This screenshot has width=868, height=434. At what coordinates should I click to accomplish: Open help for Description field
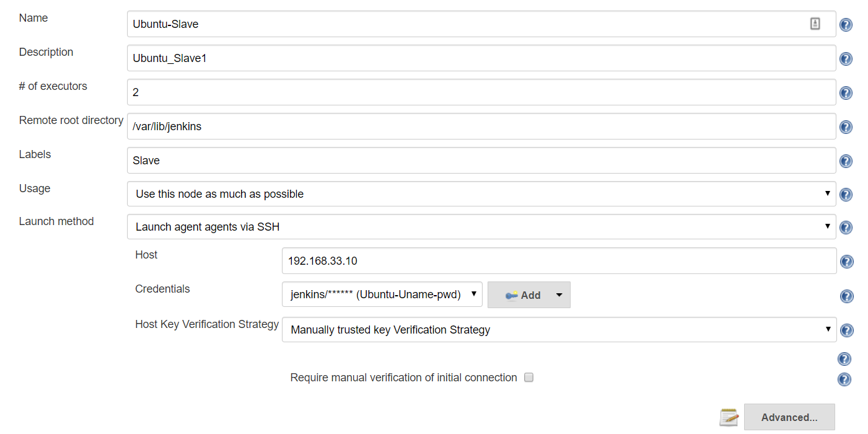(846, 59)
